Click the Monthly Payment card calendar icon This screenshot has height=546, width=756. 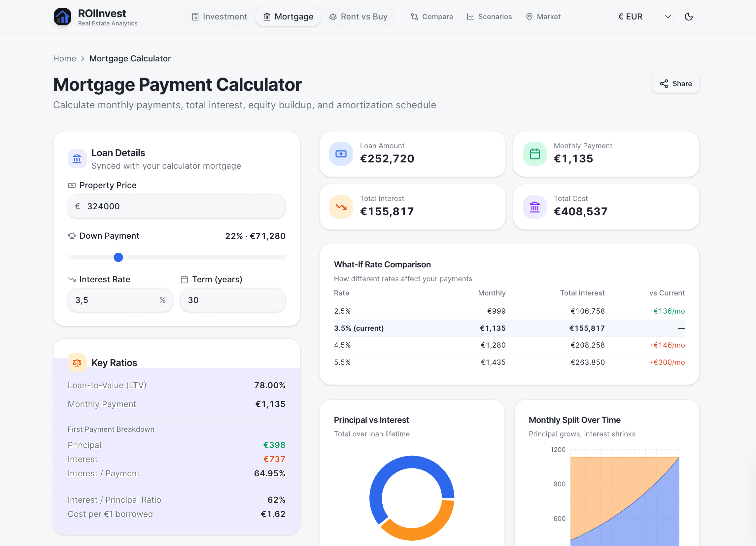pyautogui.click(x=535, y=154)
